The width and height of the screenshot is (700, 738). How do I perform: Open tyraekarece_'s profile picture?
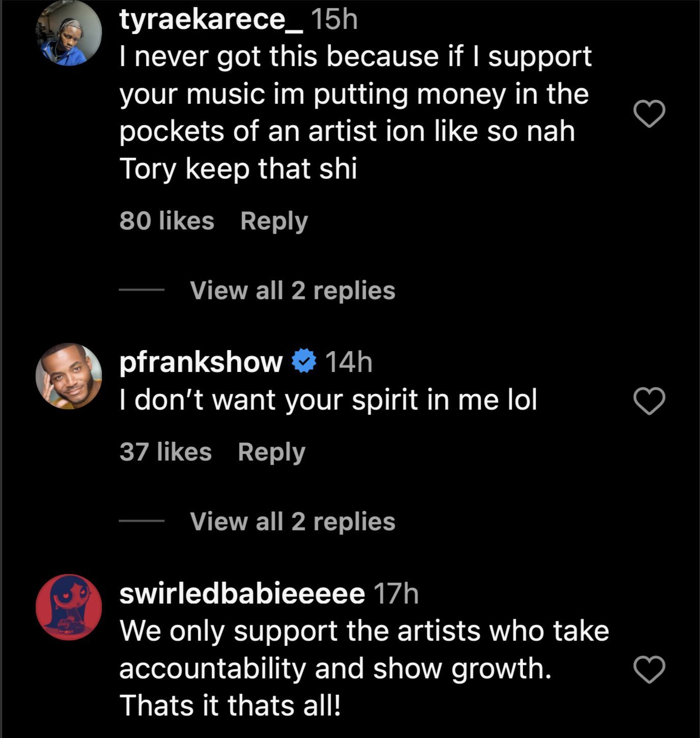coord(69,33)
